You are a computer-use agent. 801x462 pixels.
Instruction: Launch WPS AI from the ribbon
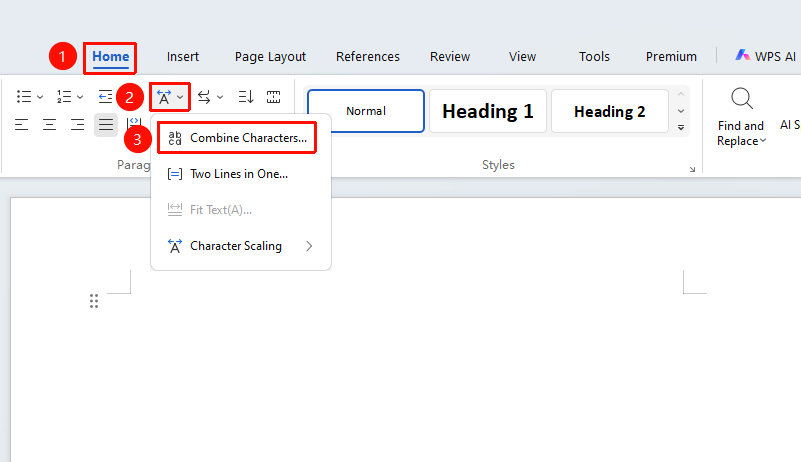[x=765, y=56]
